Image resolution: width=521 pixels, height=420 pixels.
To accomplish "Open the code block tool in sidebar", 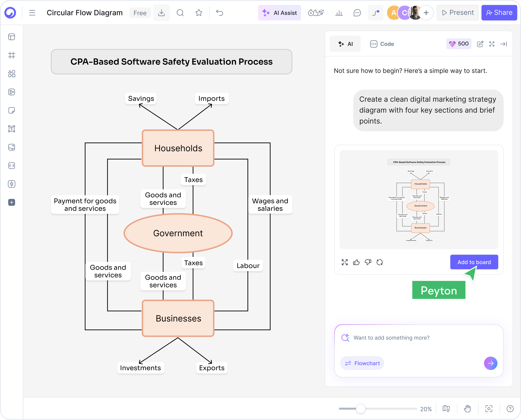I will pyautogui.click(x=12, y=165).
